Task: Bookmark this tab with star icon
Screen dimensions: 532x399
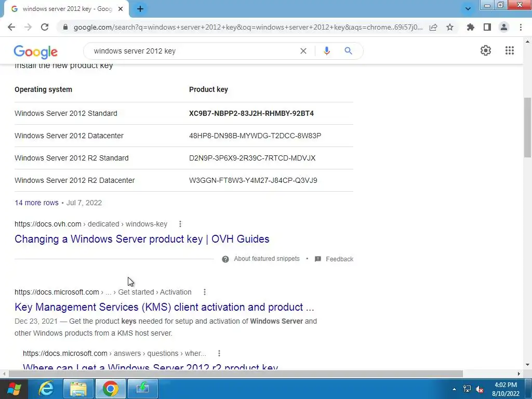Action: (x=450, y=27)
